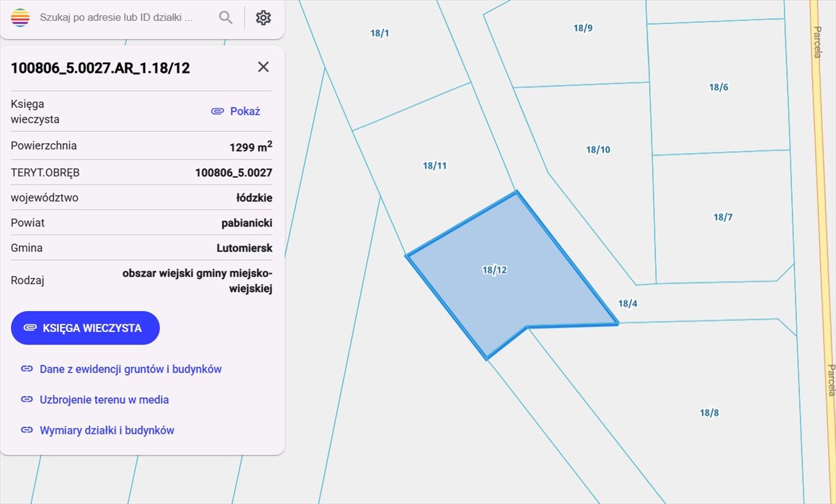836x504 pixels.
Task: Open Wymiary działki i budynków link
Action: tap(107, 430)
